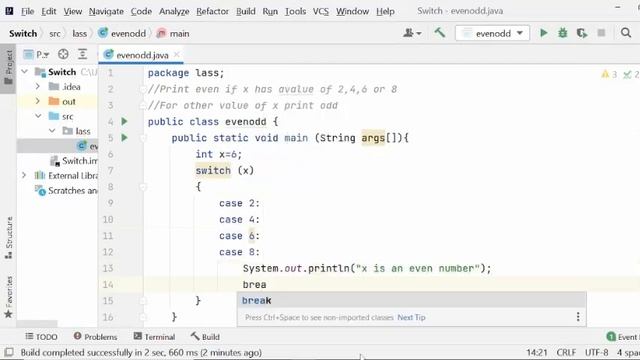This screenshot has height=360, width=640.
Task: Click the UTF-8 encoding indicator
Action: (x=596, y=352)
